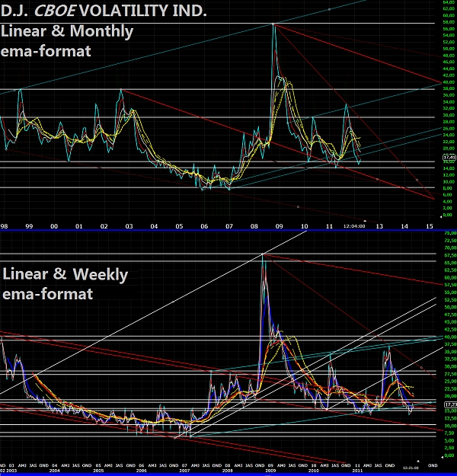Click the 27,50 level on weekly price axis
Image resolution: width=457 pixels, height=476 pixels.
pos(450,374)
